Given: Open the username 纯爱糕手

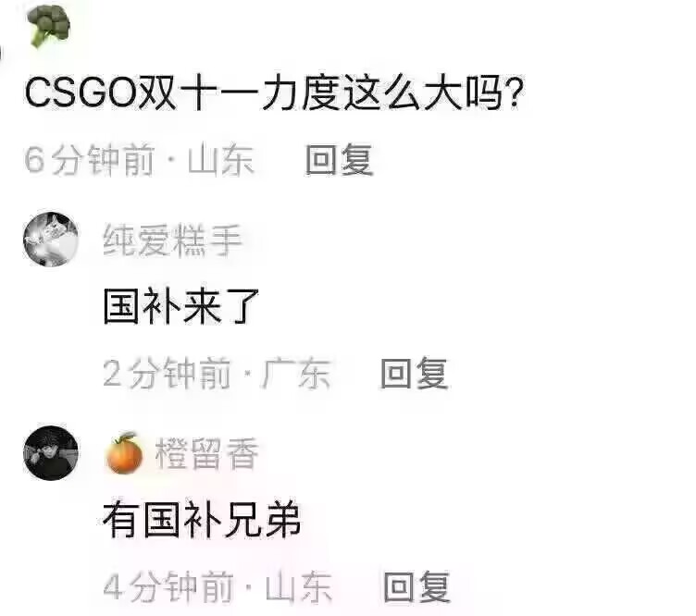Looking at the screenshot, I should (172, 240).
